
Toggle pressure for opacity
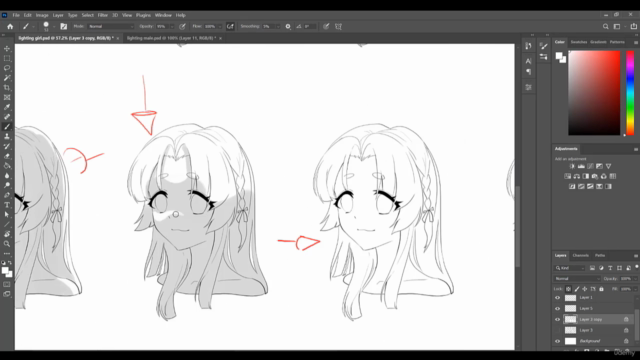182,27
